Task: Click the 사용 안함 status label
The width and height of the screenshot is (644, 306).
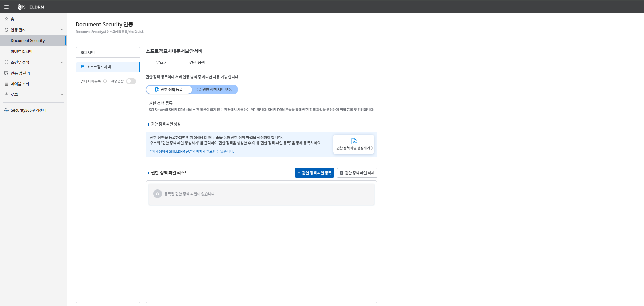Action: [117, 81]
